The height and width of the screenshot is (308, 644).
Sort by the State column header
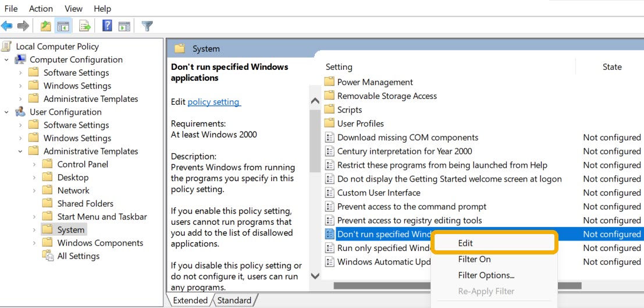click(611, 66)
